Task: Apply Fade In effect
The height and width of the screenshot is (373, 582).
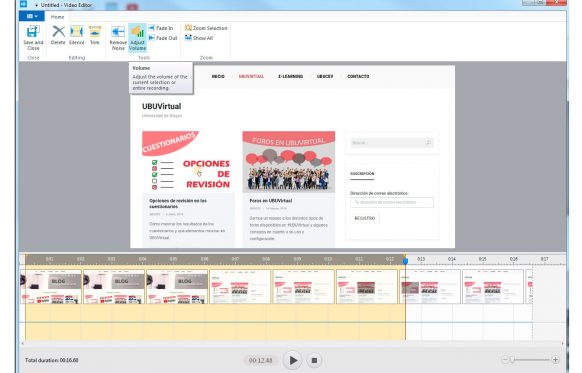Action: (161, 28)
